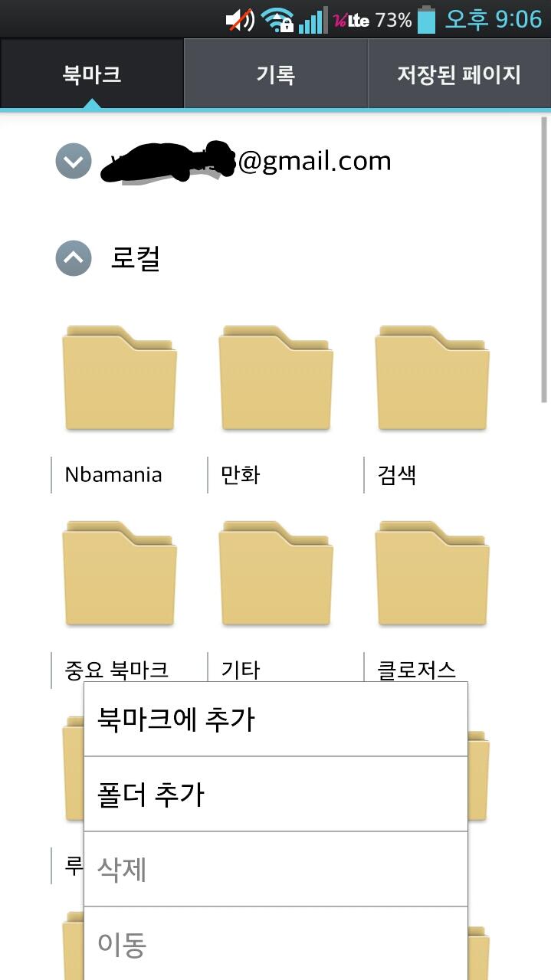Select 이동 in the context menu
Screen dimensions: 551x980
[275, 944]
